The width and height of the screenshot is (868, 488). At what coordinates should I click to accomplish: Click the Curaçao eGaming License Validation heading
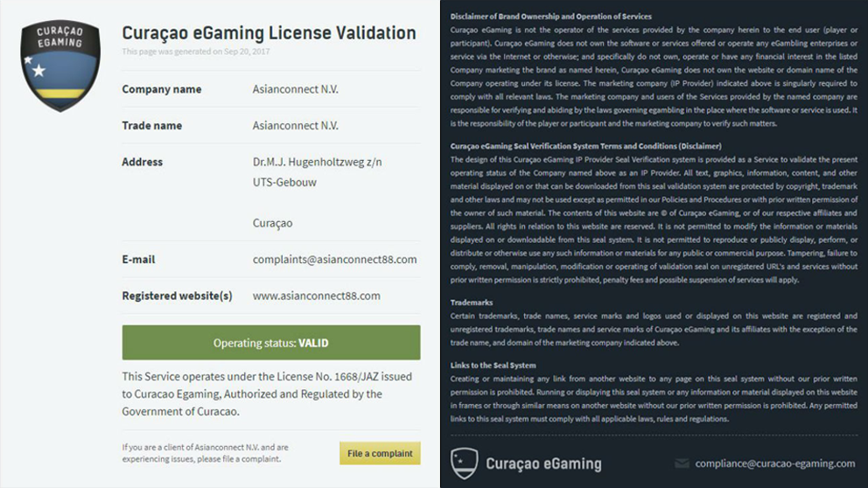pos(269,33)
